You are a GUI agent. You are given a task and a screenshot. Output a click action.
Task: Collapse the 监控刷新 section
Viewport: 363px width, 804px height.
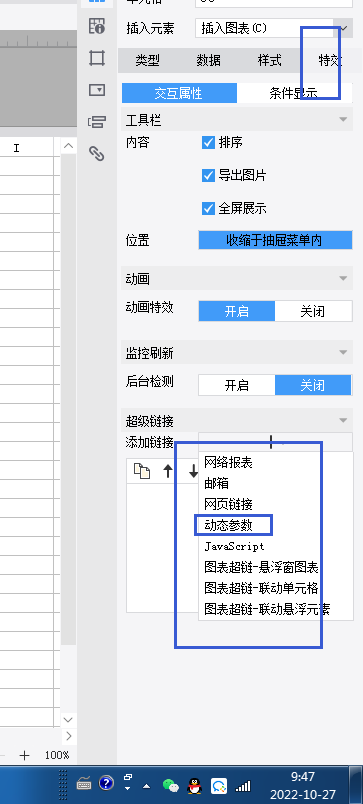coord(344,352)
